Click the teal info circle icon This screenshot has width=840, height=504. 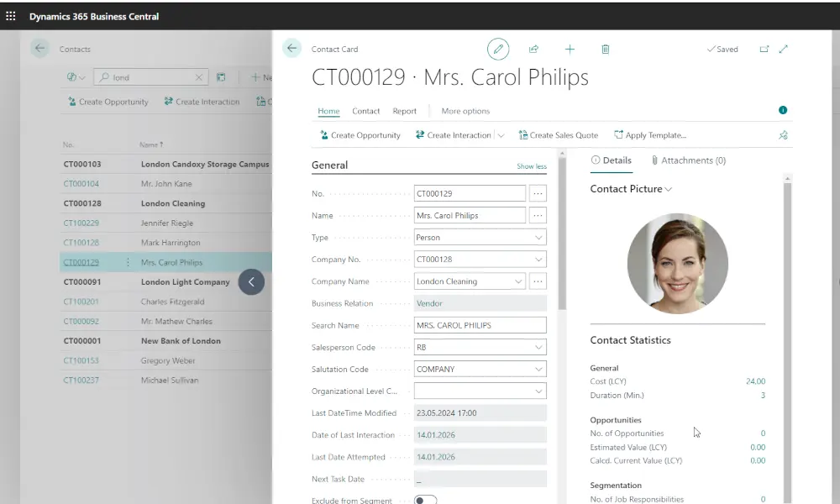[x=783, y=110]
